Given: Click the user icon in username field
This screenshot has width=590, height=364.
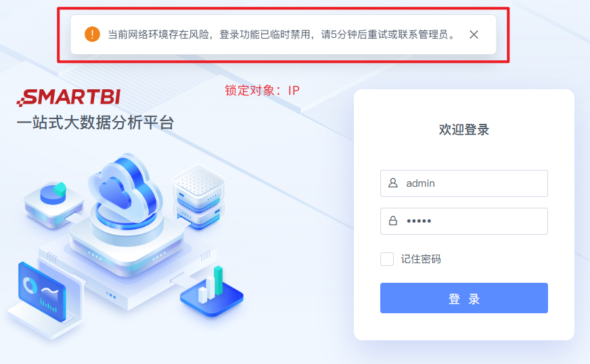Looking at the screenshot, I should (x=393, y=183).
